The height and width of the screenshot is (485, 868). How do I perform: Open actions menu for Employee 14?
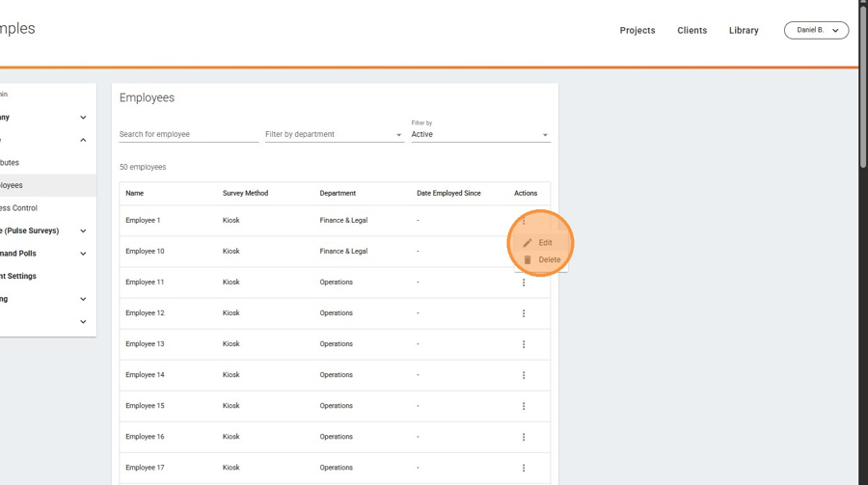tap(523, 375)
